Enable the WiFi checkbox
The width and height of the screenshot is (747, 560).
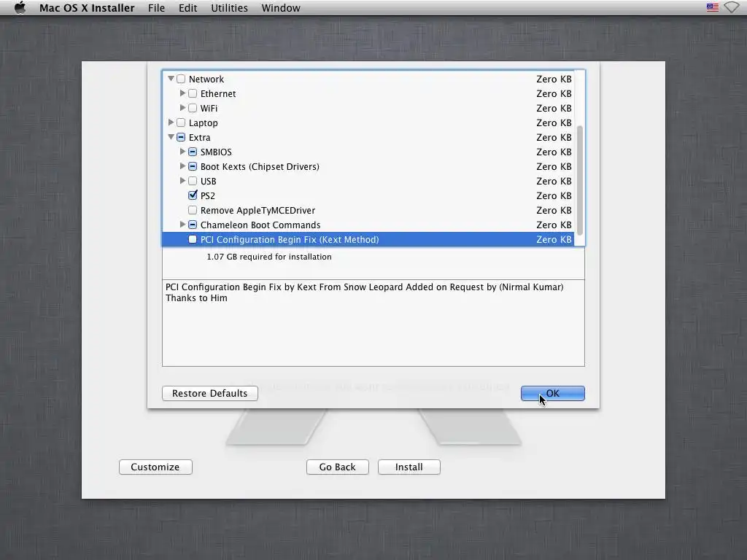point(193,108)
